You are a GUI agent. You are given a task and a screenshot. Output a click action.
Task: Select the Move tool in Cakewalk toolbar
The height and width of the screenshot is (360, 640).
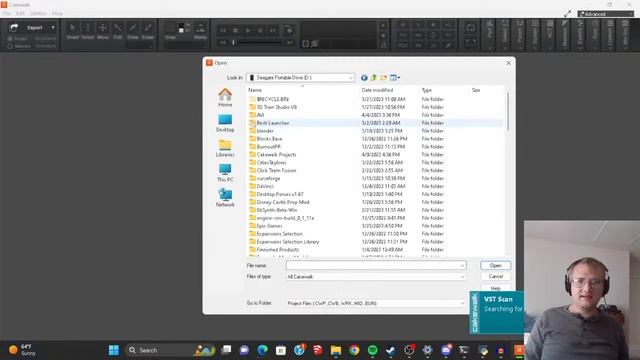pos(102,31)
